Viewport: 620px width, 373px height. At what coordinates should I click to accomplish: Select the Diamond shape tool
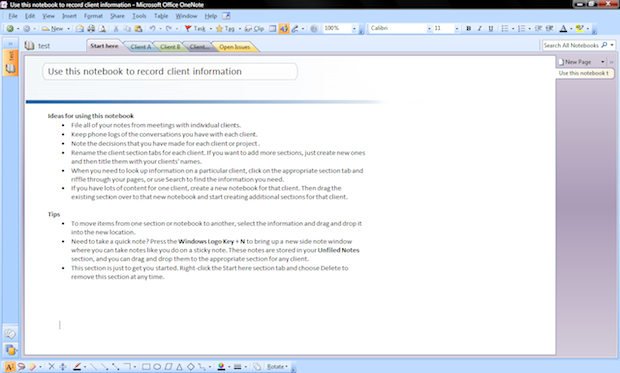tap(191, 367)
